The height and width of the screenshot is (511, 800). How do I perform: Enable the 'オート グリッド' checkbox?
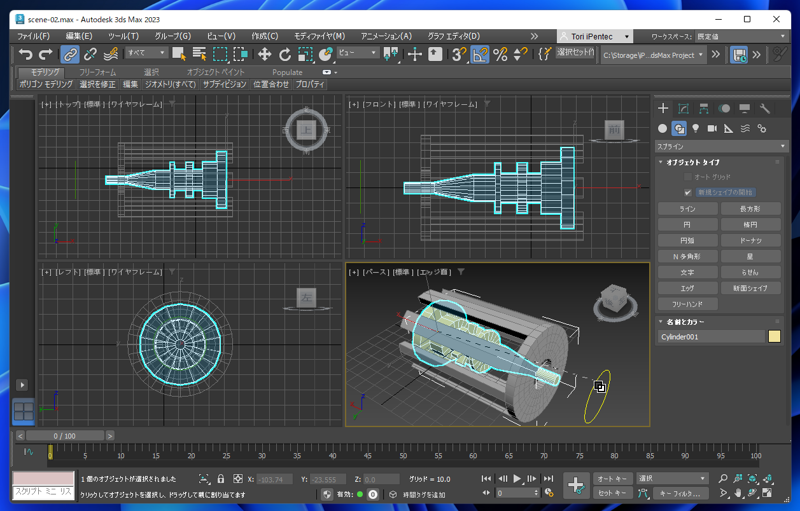click(x=688, y=177)
